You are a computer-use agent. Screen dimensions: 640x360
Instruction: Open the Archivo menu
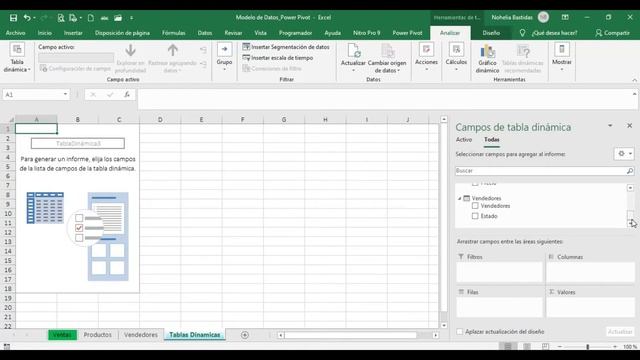pyautogui.click(x=16, y=33)
